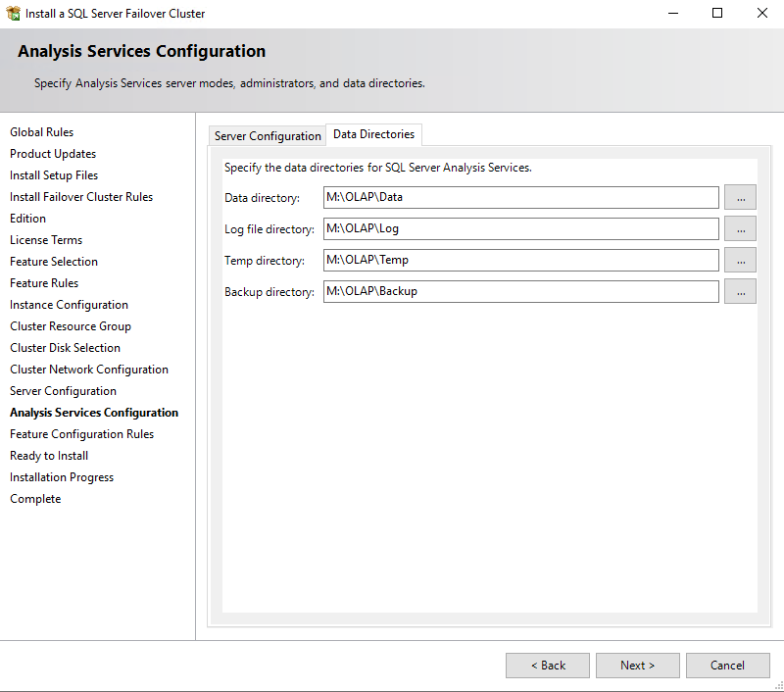Image resolution: width=784 pixels, height=692 pixels.
Task: Switch to the Server Configuration tab
Action: (268, 136)
